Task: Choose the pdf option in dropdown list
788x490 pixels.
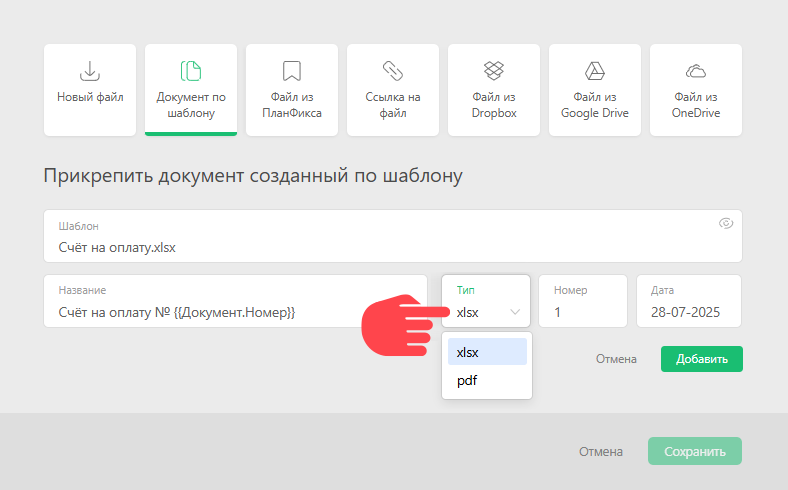Action: [x=487, y=380]
